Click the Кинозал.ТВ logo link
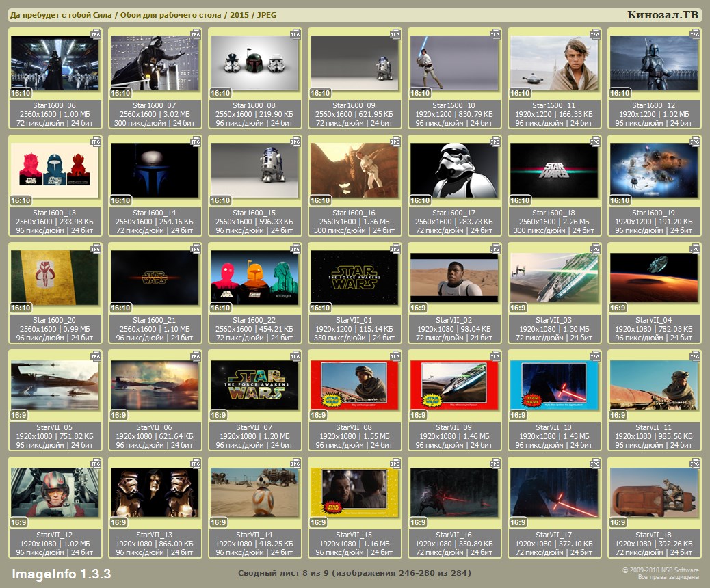The height and width of the screenshot is (588, 710). (662, 14)
